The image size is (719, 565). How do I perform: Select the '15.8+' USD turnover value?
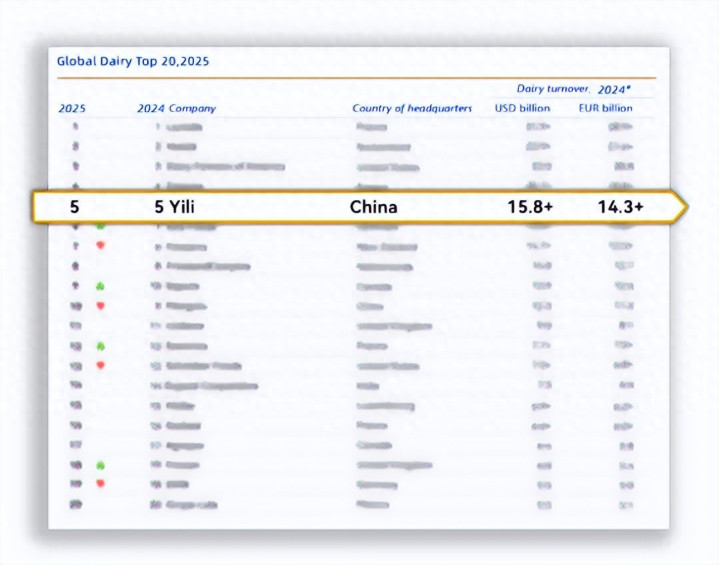pos(530,207)
